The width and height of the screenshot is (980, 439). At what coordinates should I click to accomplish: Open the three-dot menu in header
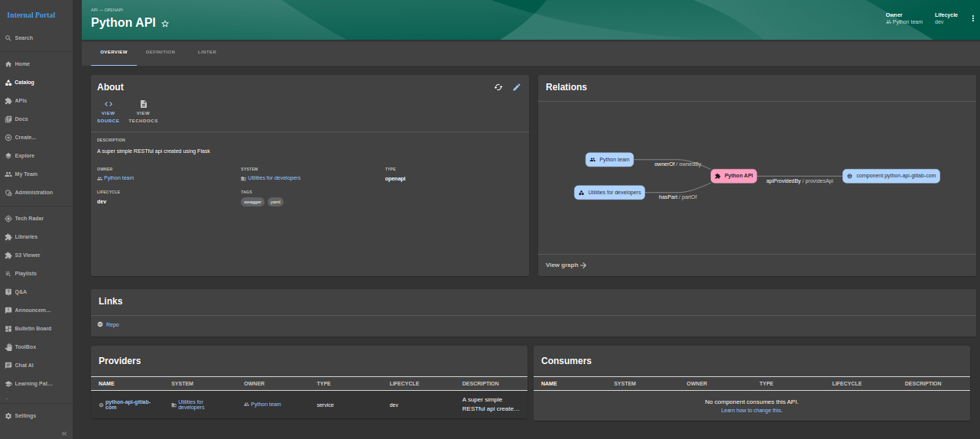point(972,18)
